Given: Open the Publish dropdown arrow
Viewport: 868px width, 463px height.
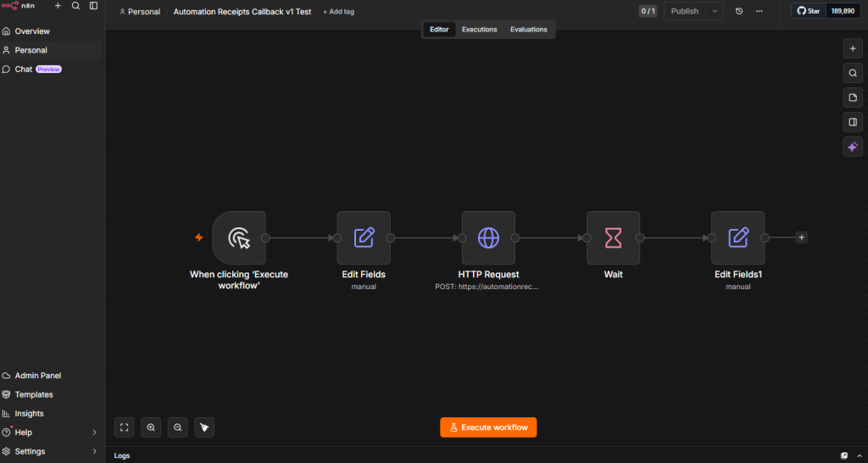Looking at the screenshot, I should pos(715,11).
